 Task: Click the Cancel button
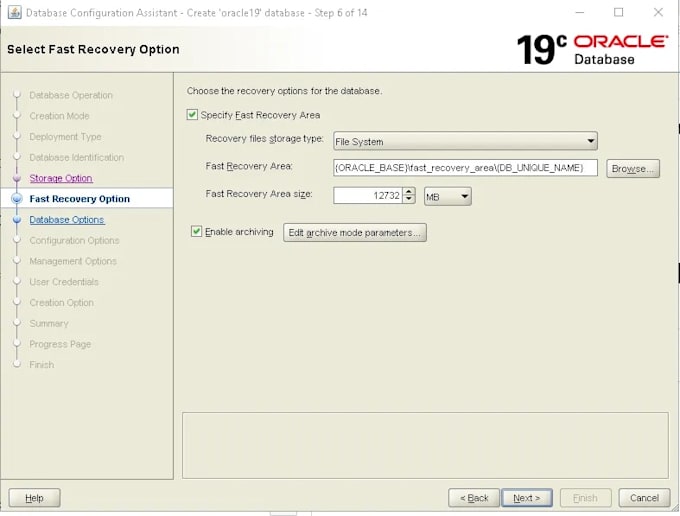[x=644, y=498]
